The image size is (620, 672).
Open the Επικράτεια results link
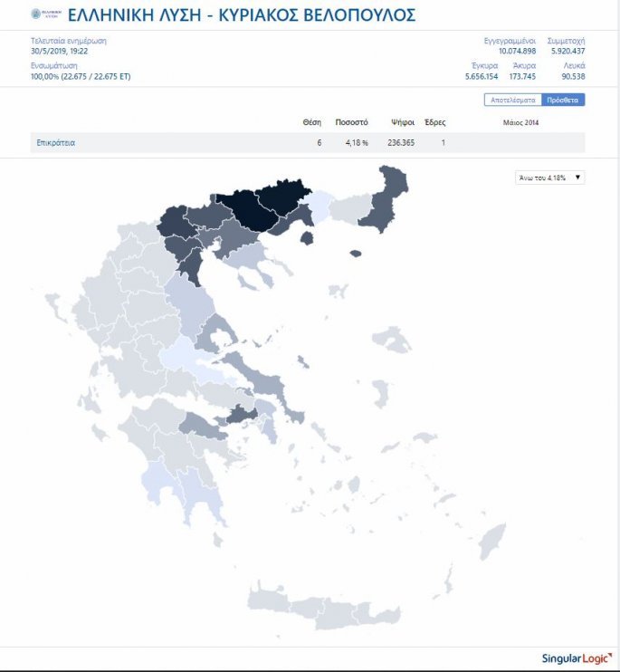[56, 143]
